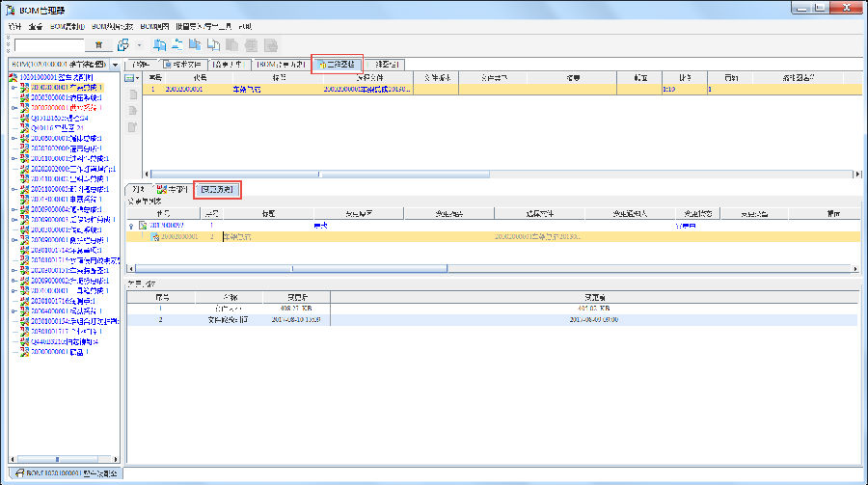Click the bottom page icon in grid sidebar

(x=133, y=126)
